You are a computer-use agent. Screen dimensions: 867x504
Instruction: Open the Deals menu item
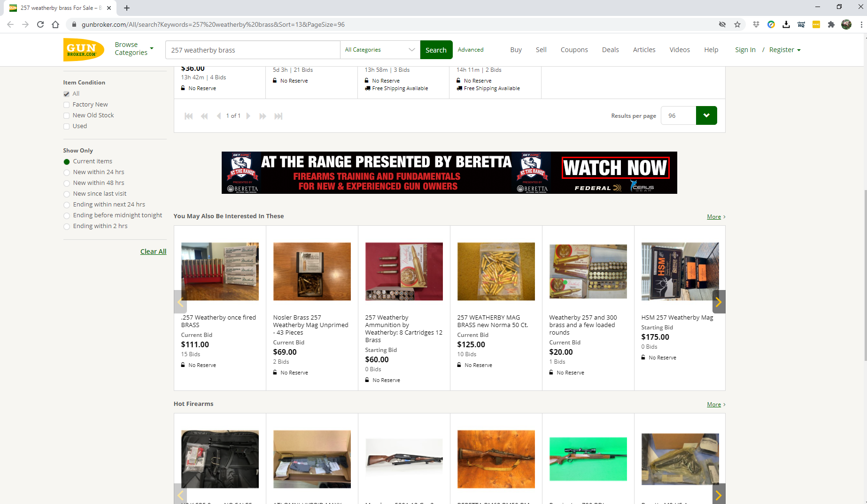[x=610, y=50]
